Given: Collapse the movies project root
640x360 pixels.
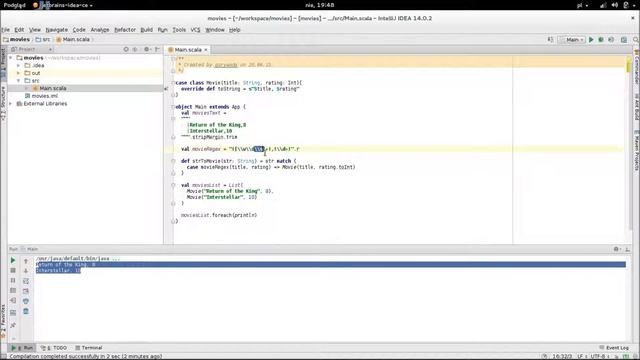Looking at the screenshot, I should coord(11,58).
